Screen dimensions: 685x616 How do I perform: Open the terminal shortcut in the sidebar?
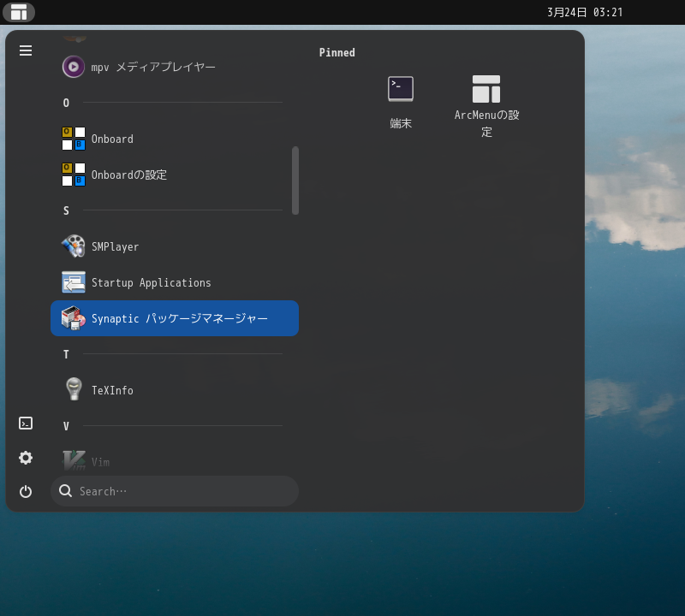pos(26,423)
